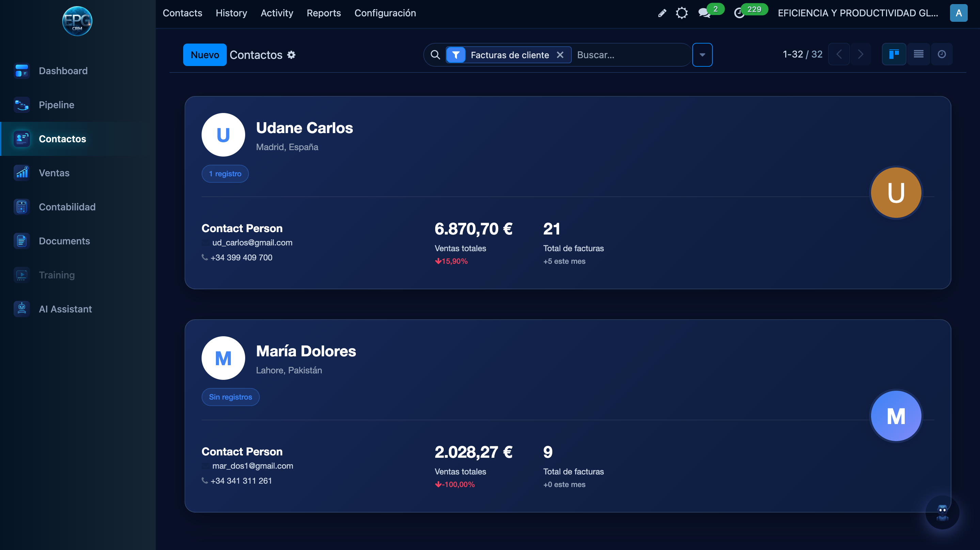The image size is (980, 550).
Task: Open the 1 registro badge on Udane Carlos
Action: point(225,174)
